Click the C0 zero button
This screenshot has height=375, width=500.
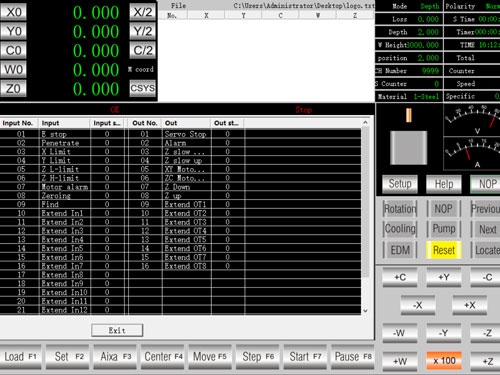pyautogui.click(x=13, y=50)
